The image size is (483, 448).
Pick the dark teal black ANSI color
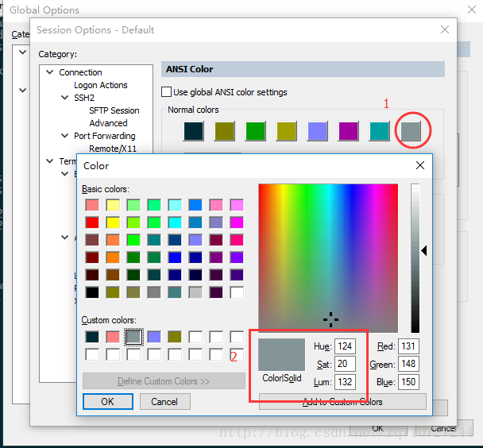tap(194, 131)
